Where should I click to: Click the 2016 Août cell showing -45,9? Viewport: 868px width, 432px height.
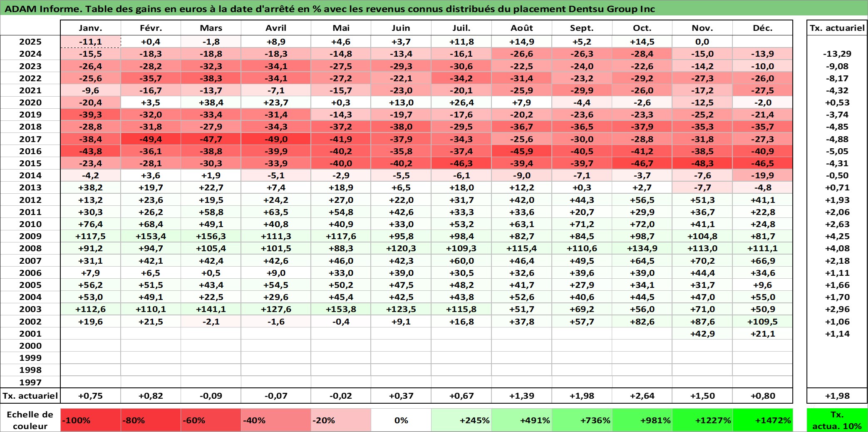tap(522, 151)
